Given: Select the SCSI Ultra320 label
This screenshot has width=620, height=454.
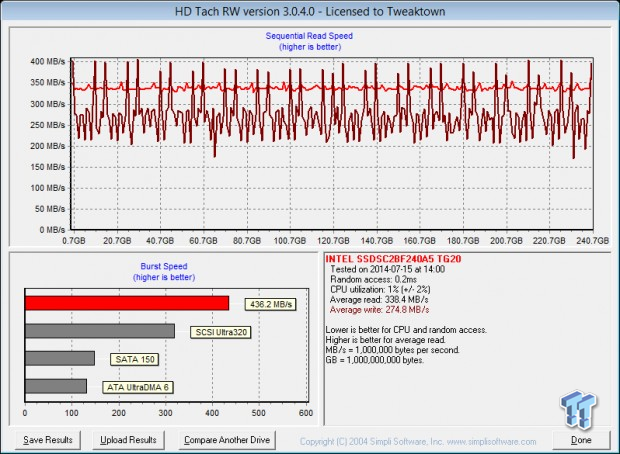Looking at the screenshot, I should 221,332.
